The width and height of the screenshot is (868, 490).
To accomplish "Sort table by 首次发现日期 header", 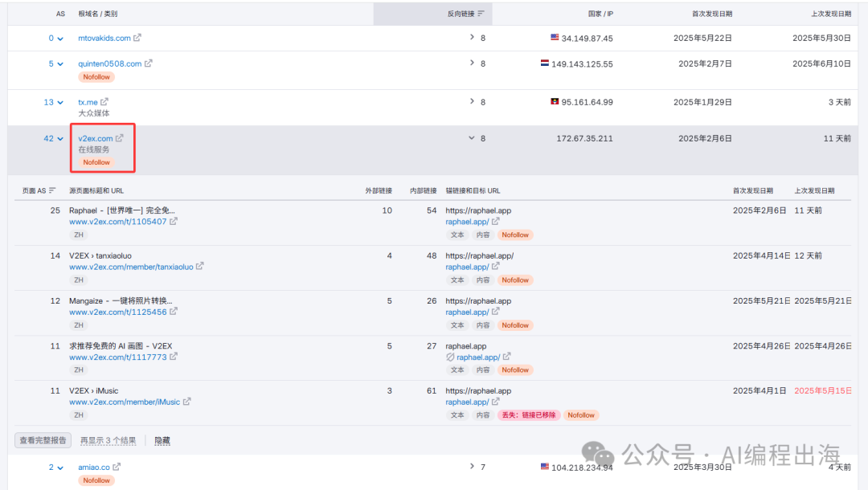I will tap(711, 14).
